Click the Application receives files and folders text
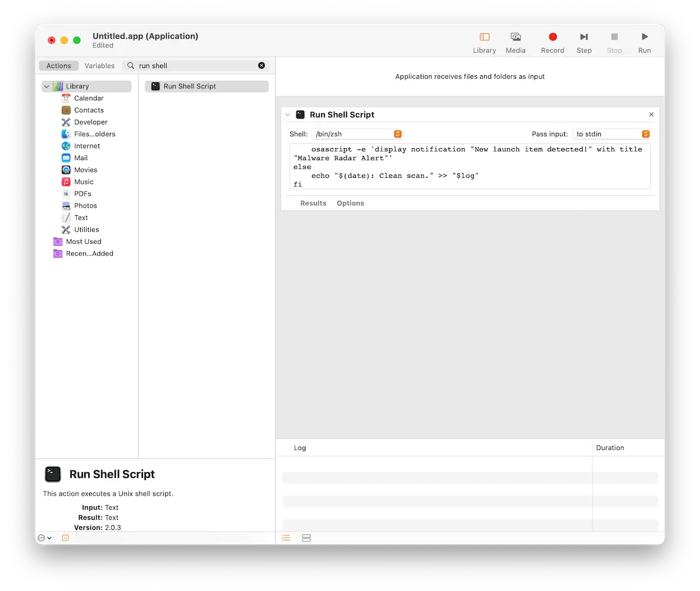Screen dimensions: 700x591 click(x=470, y=76)
